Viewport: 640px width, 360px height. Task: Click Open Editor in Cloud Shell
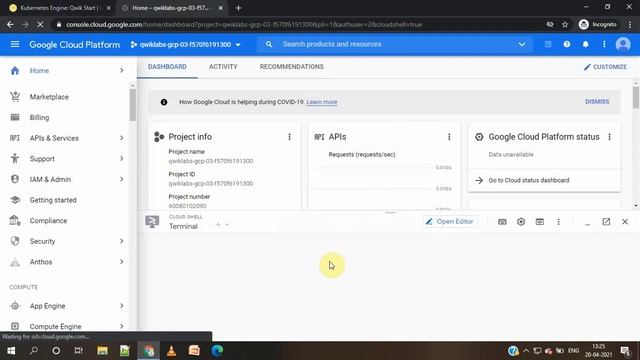click(x=449, y=222)
